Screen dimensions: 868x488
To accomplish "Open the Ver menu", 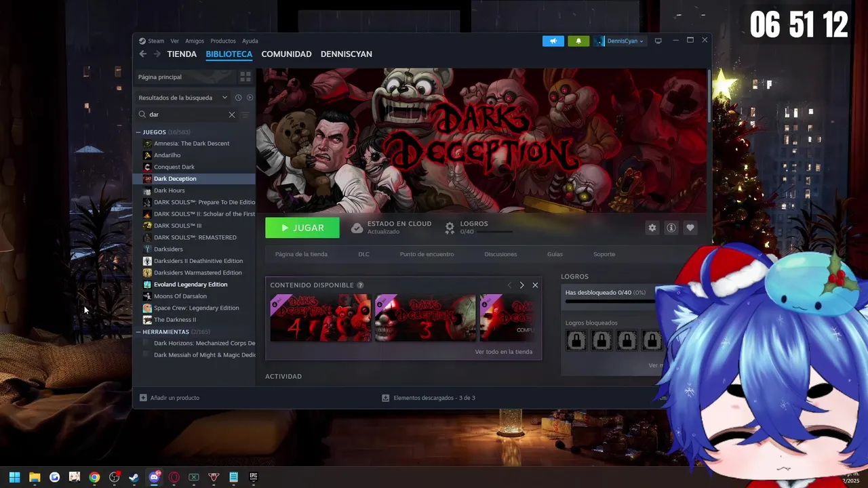I will pos(175,41).
